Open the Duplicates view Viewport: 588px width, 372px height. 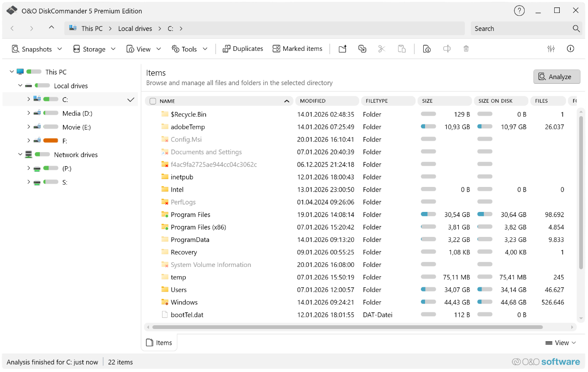243,49
